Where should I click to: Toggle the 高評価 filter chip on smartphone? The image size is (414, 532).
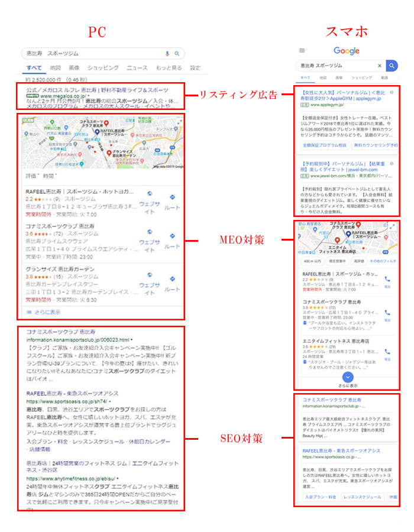tap(358, 261)
